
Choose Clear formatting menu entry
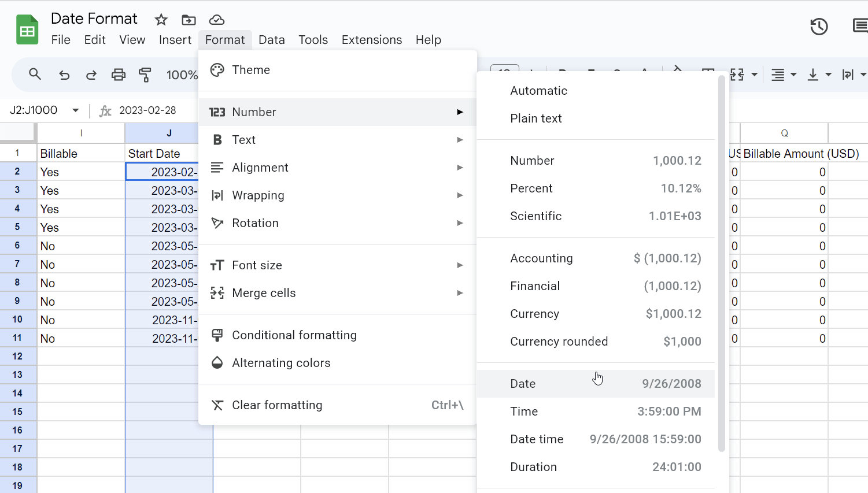pos(277,405)
